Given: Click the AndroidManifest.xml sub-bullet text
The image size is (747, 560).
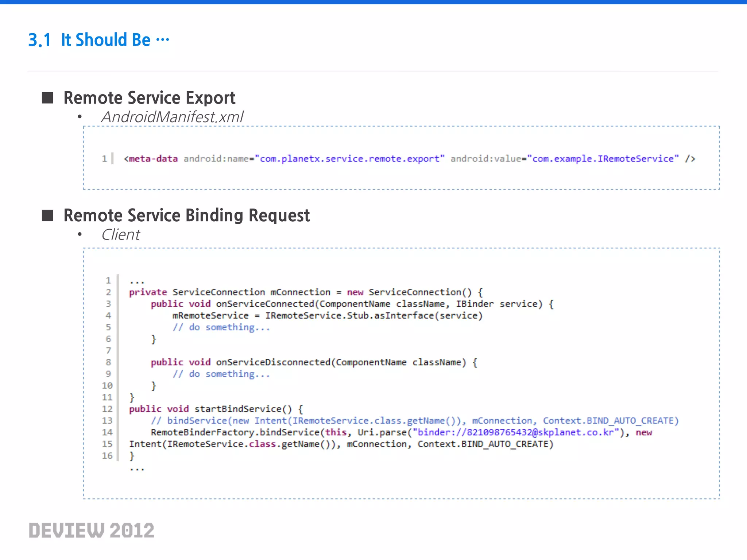Looking at the screenshot, I should [172, 117].
